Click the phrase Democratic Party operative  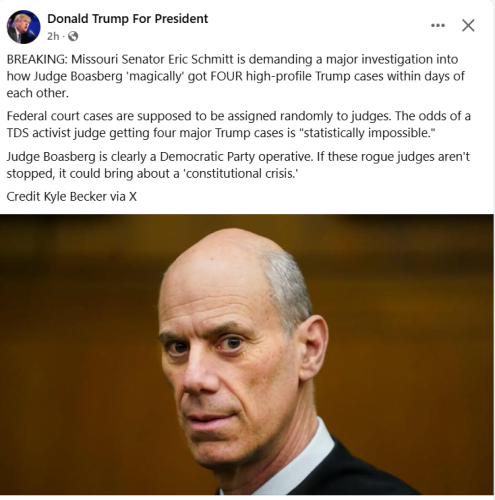pos(236,157)
